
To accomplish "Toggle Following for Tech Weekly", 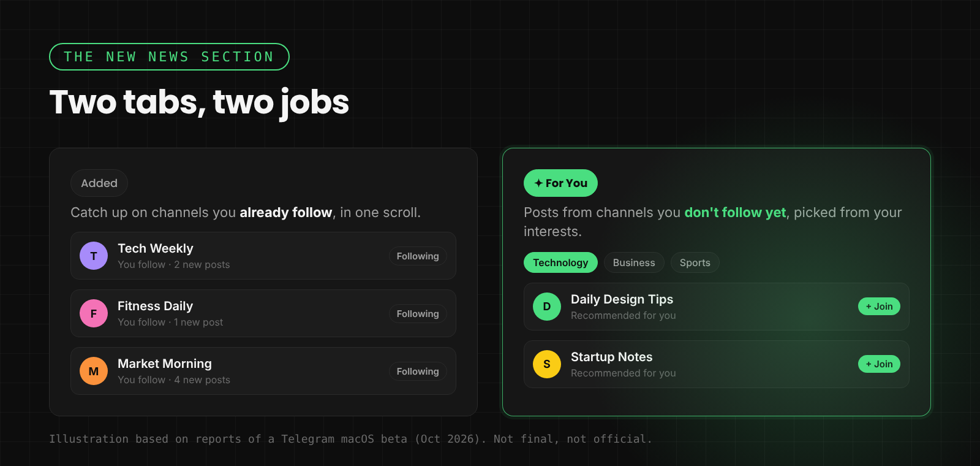I will (418, 256).
